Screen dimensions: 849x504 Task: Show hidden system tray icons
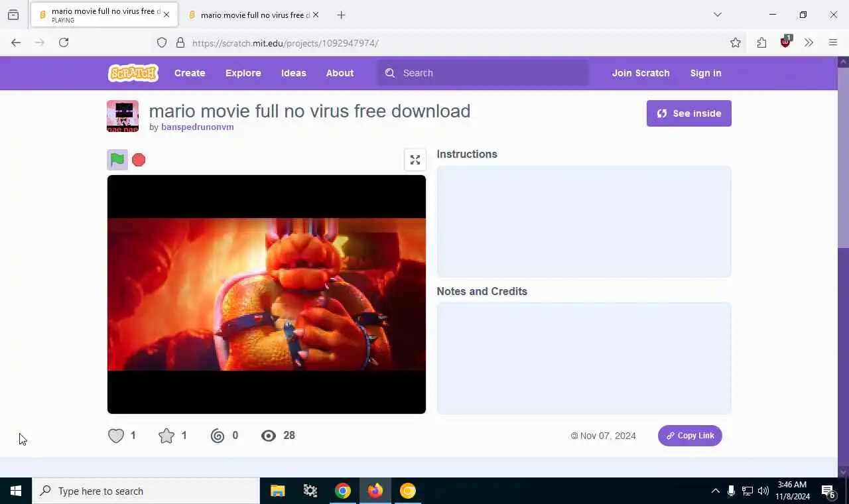coord(715,491)
